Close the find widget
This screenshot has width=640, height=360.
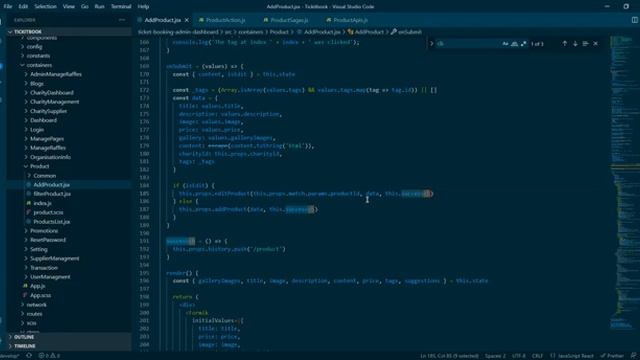click(596, 44)
